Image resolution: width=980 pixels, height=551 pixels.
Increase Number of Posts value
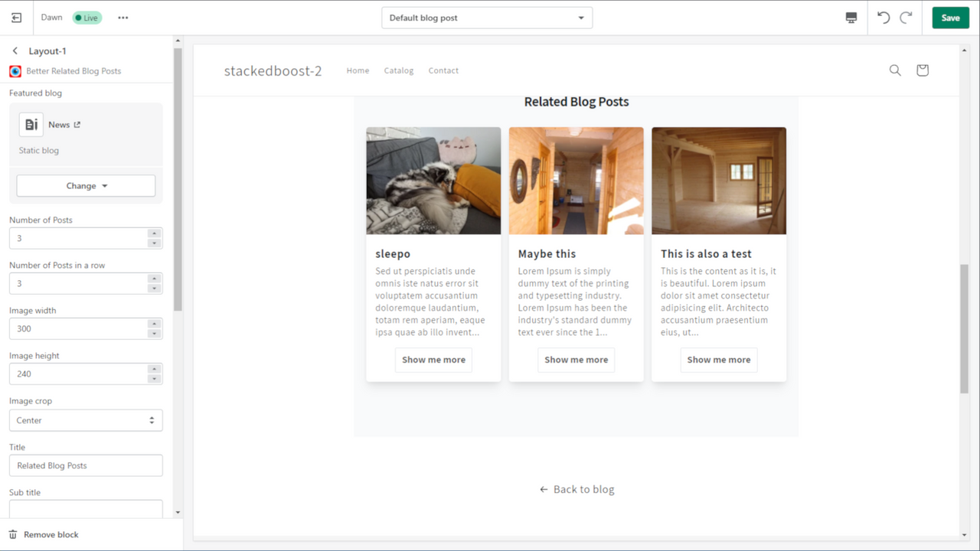tap(154, 233)
